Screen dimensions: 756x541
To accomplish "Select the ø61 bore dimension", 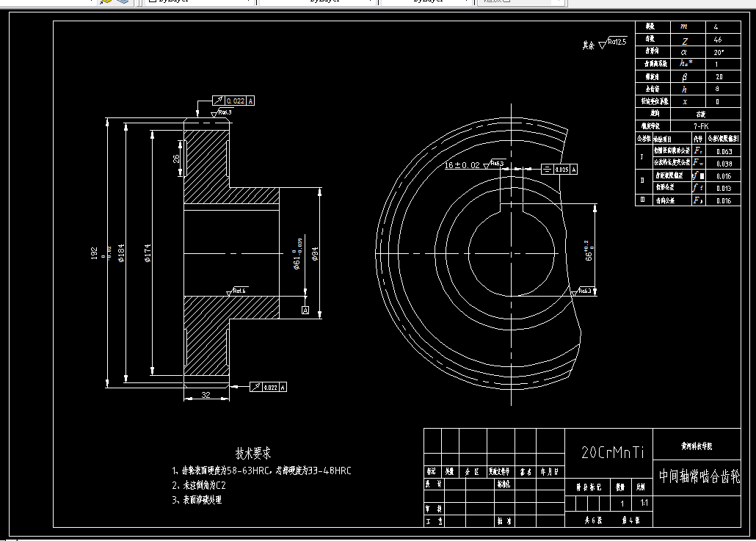I will [297, 254].
